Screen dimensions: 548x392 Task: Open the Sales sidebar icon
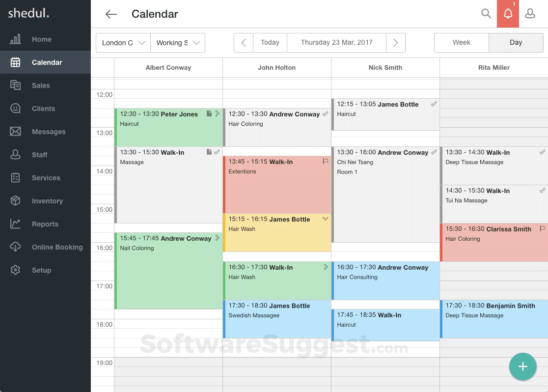click(x=16, y=85)
